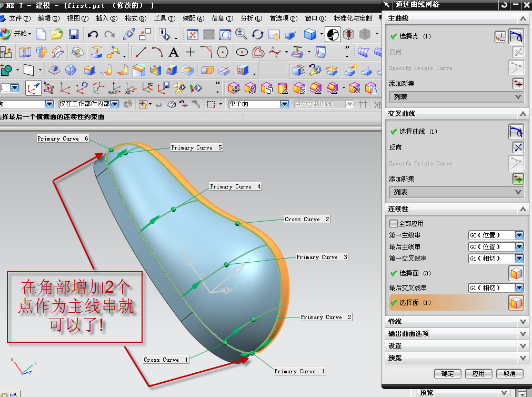Click the reset icon in dialog title bar
The image size is (532, 397).
(x=504, y=5)
